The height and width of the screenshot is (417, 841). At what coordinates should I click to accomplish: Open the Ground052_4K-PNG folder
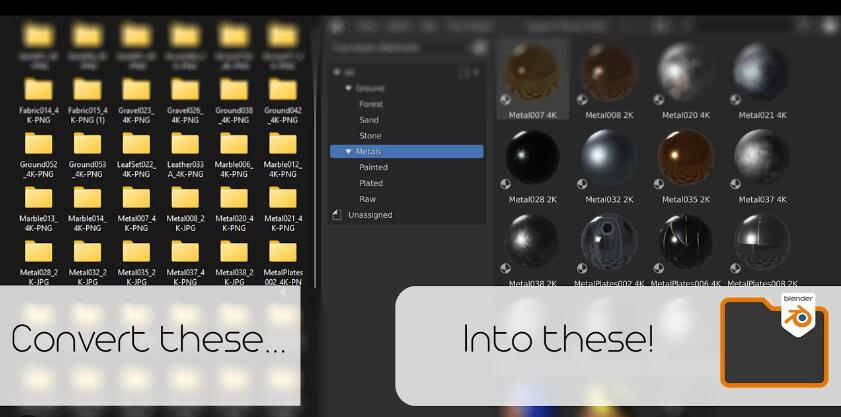point(38,144)
